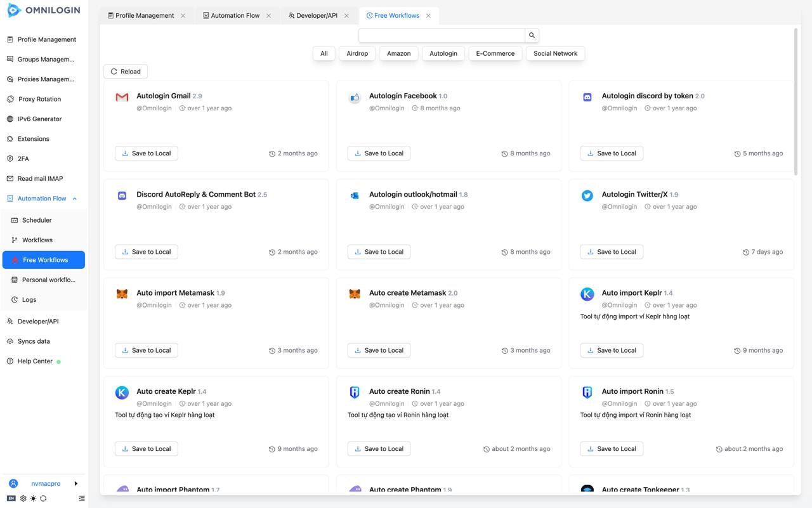Open Syncs data in the sidebar

[44, 341]
